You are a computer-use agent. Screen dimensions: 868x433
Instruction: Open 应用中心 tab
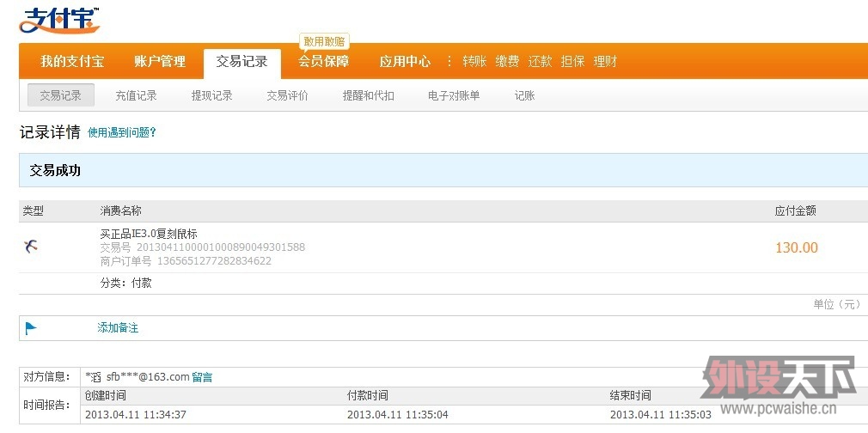pos(405,61)
